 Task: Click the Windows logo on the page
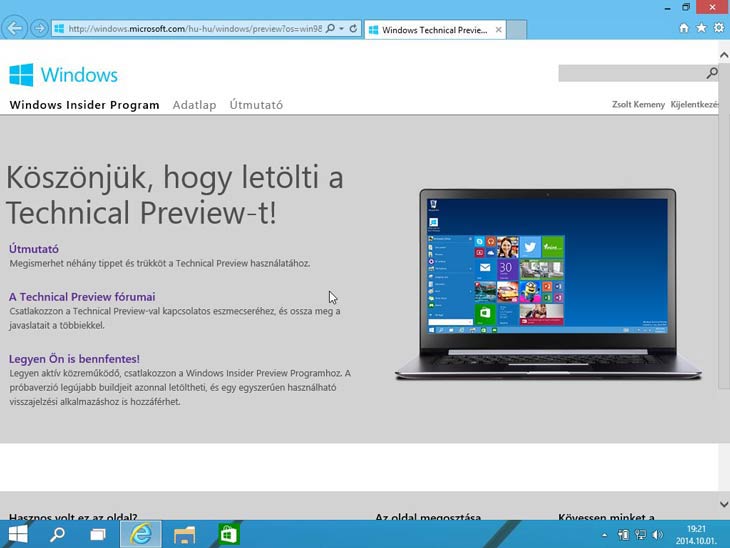pos(63,74)
